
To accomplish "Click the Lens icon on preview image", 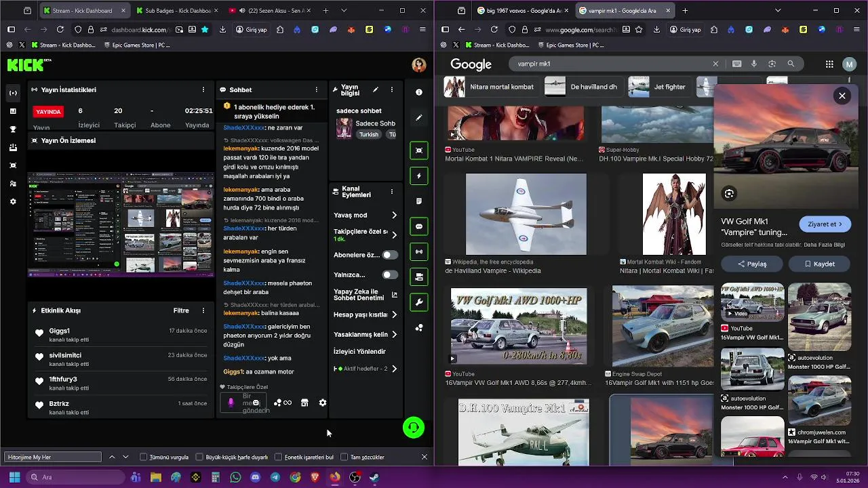I will (729, 194).
